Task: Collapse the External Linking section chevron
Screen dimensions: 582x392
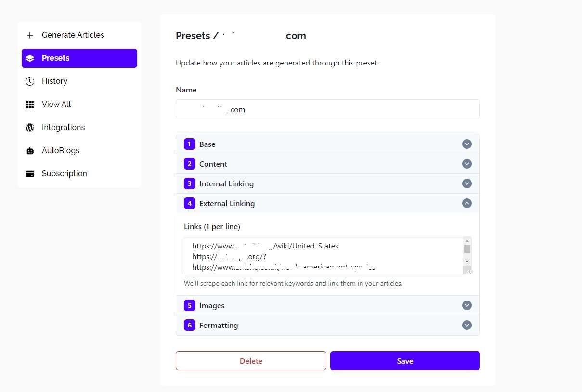Action: [x=467, y=203]
